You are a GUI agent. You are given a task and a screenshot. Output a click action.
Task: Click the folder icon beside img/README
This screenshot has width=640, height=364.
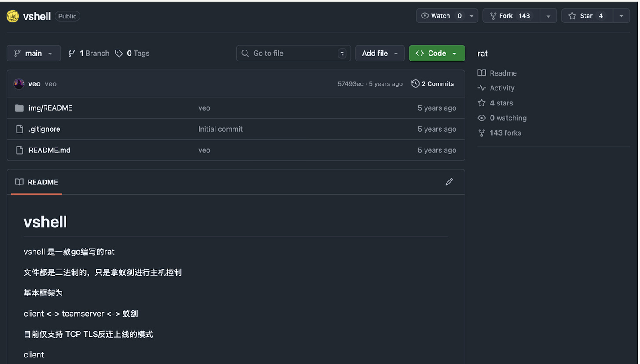(19, 108)
